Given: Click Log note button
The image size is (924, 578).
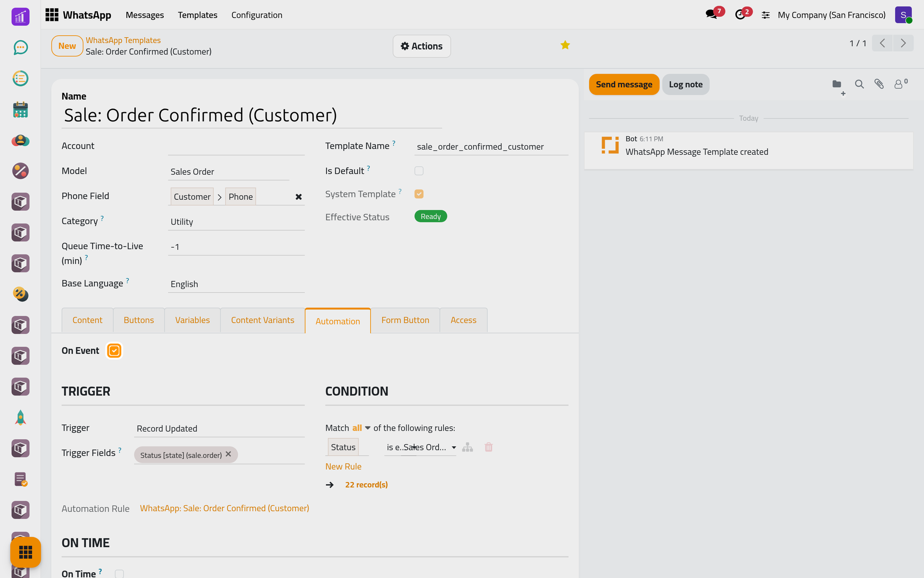Looking at the screenshot, I should point(685,84).
